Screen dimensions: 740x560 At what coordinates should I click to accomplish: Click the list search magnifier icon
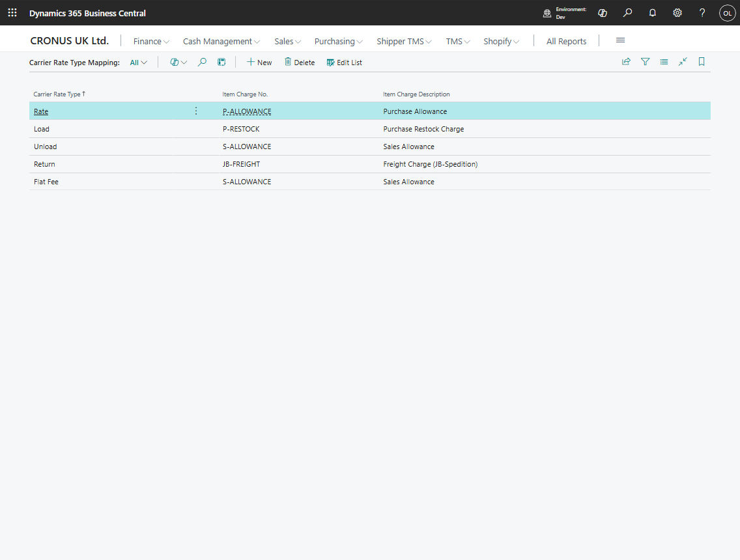[x=202, y=63]
